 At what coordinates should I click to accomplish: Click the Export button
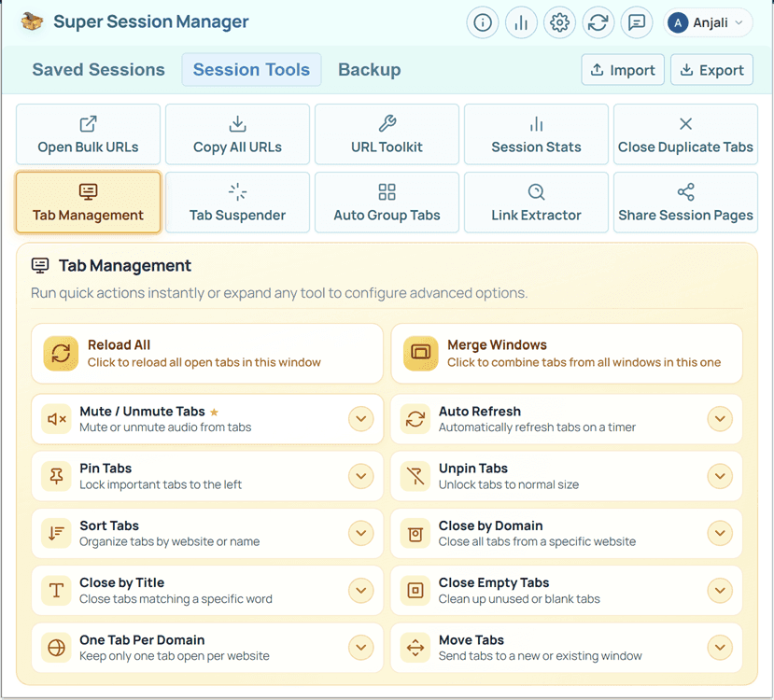click(711, 70)
